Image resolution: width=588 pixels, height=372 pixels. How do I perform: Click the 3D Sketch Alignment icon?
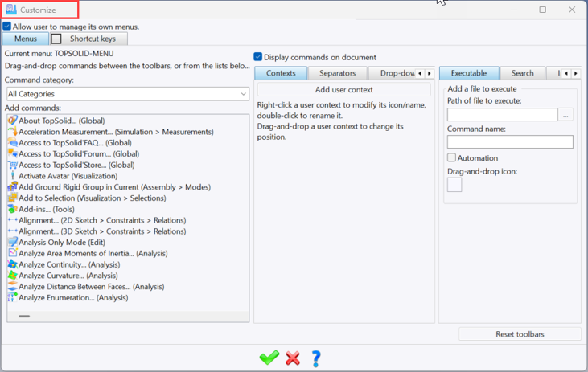13,231
